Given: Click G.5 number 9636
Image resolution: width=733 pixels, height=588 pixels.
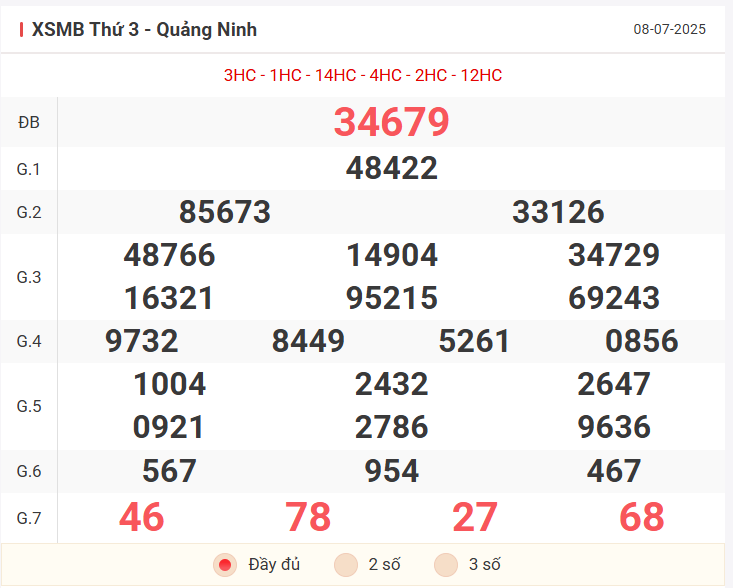Looking at the screenshot, I should pos(614,427).
